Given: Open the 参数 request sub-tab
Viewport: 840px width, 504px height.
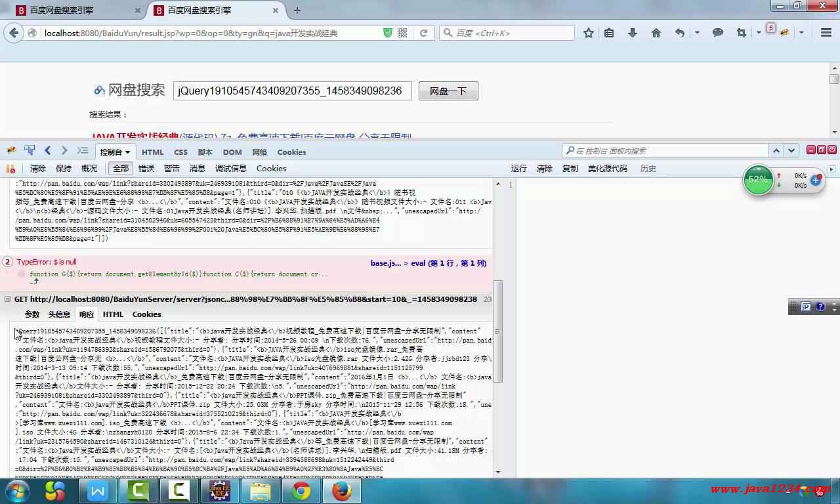Looking at the screenshot, I should pos(32,314).
